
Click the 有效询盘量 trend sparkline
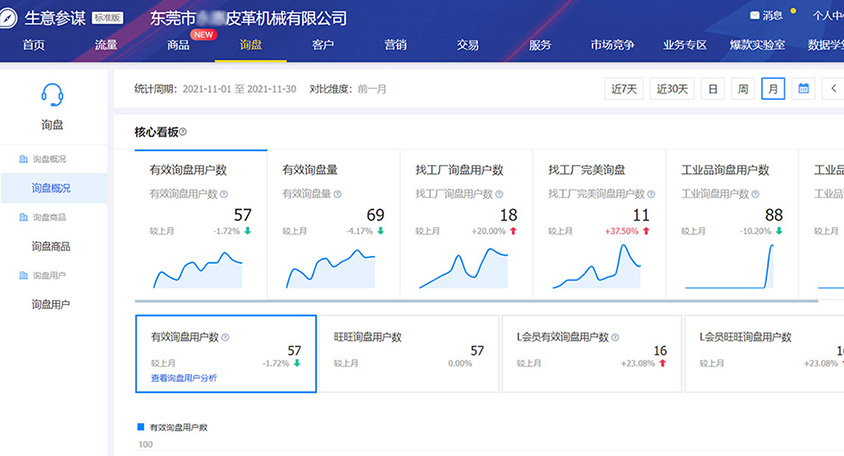click(330, 269)
